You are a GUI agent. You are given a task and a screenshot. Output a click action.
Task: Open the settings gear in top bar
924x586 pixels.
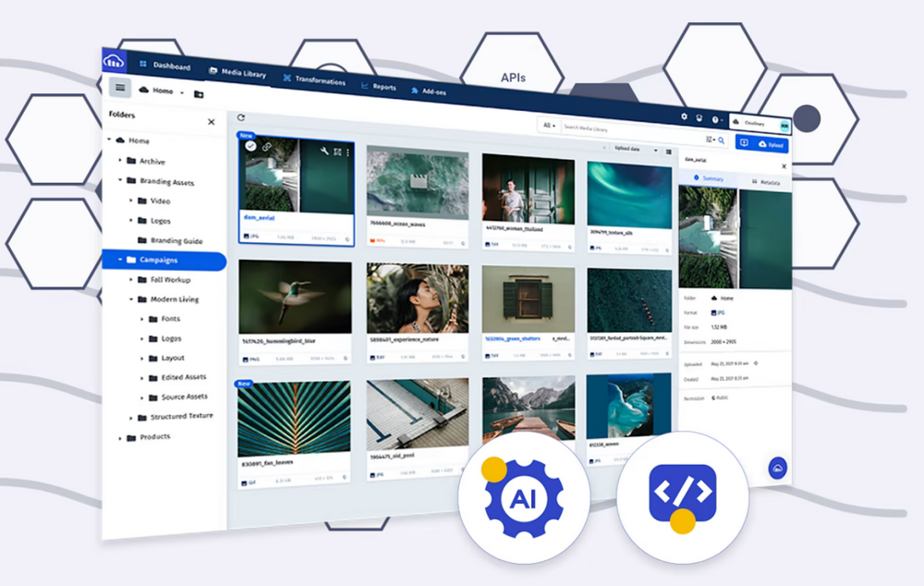(684, 117)
